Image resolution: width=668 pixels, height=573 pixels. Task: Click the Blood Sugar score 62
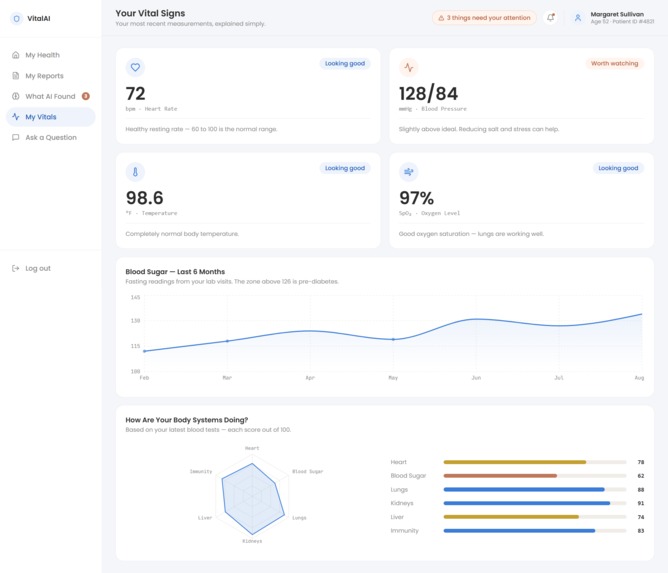pos(640,476)
